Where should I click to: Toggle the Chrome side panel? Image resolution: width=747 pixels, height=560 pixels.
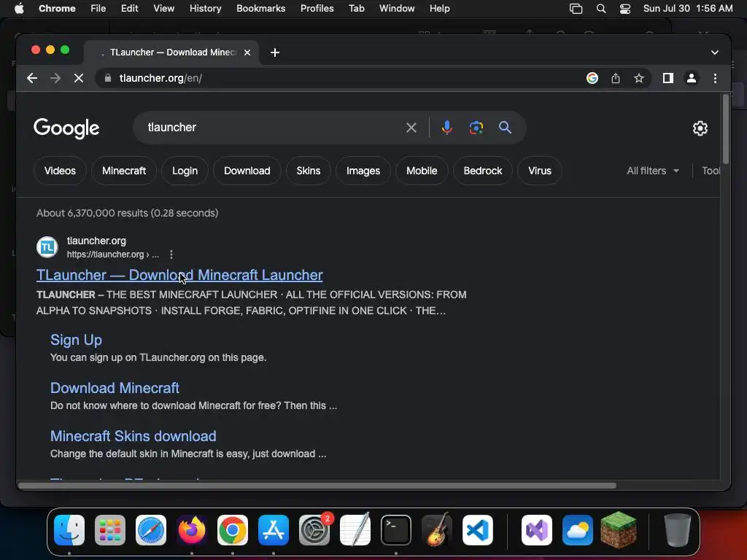pyautogui.click(x=668, y=78)
